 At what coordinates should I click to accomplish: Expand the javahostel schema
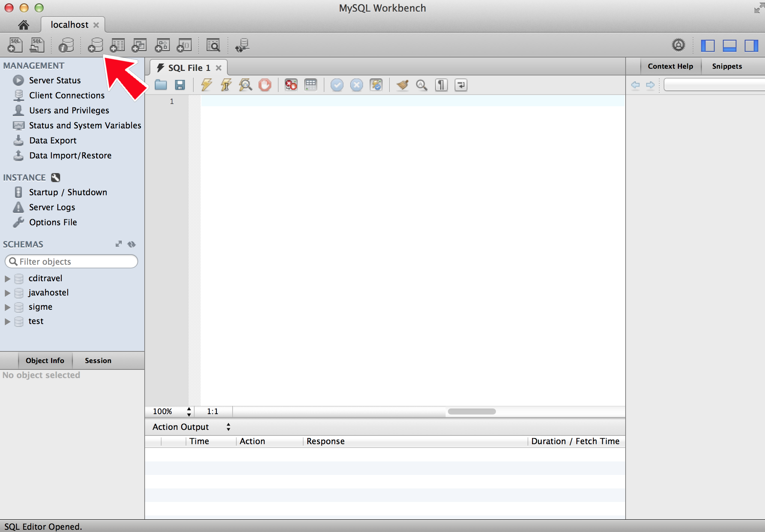point(7,293)
